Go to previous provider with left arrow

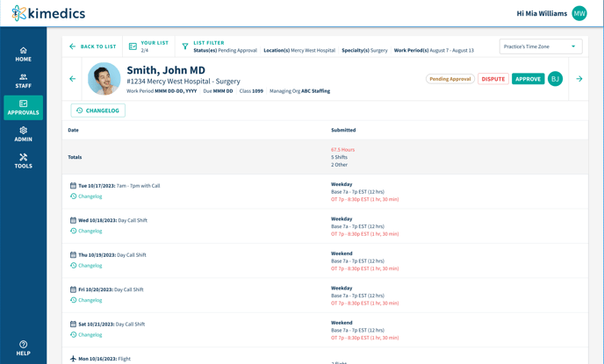point(73,79)
